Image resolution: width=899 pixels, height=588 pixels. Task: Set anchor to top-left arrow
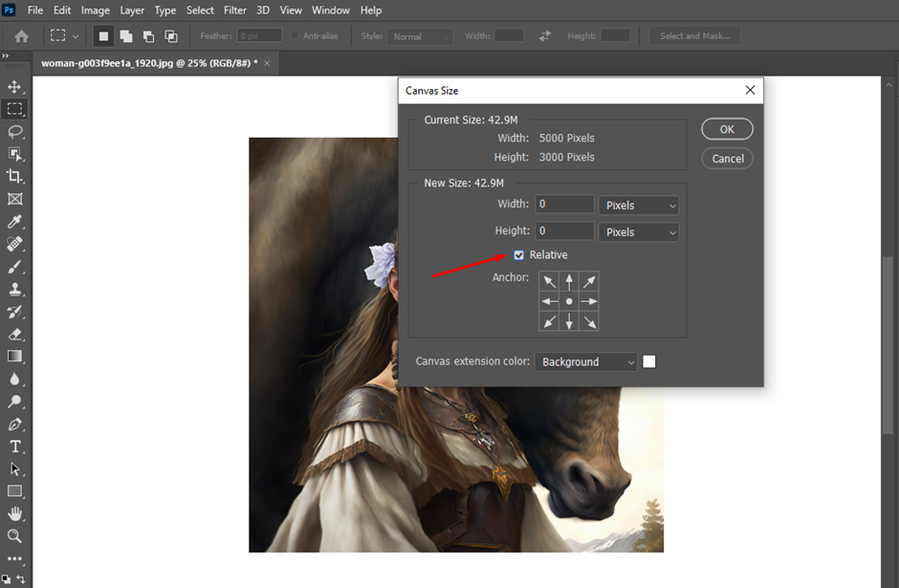point(549,281)
